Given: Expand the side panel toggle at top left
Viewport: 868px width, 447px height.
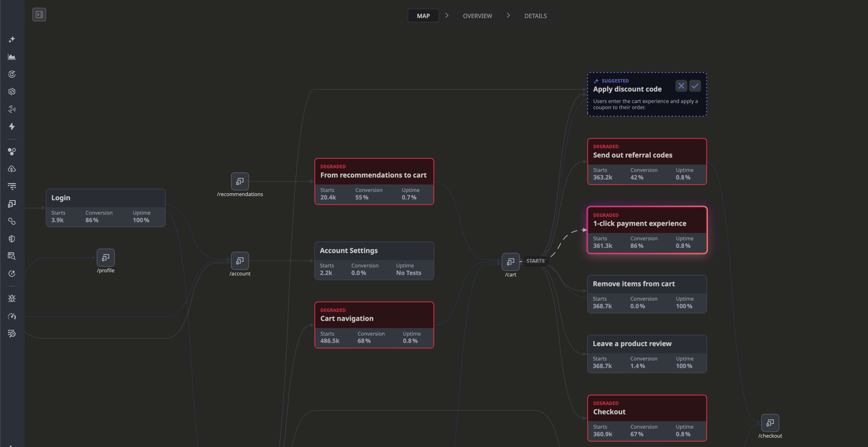Looking at the screenshot, I should [39, 14].
